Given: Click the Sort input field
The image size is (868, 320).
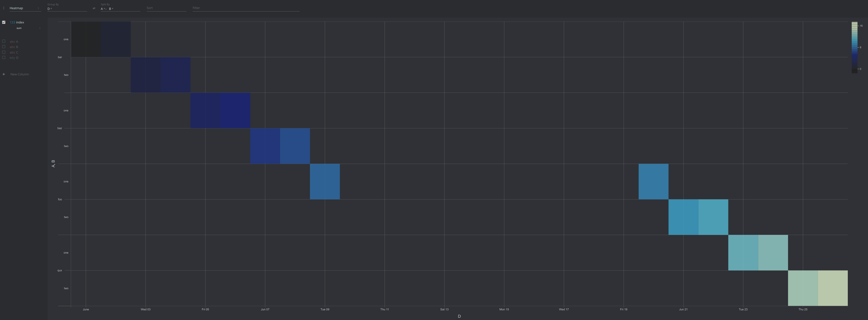Looking at the screenshot, I should 166,8.
